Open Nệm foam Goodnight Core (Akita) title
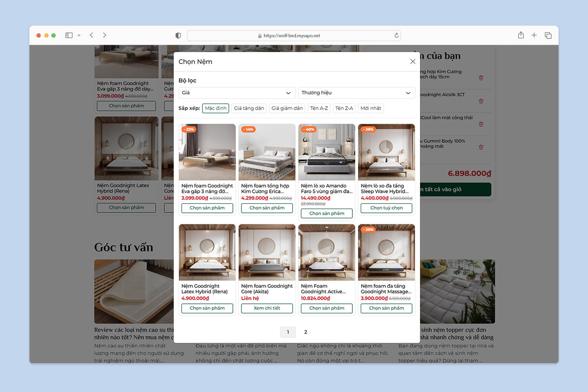The width and height of the screenshot is (588, 392). point(267,289)
